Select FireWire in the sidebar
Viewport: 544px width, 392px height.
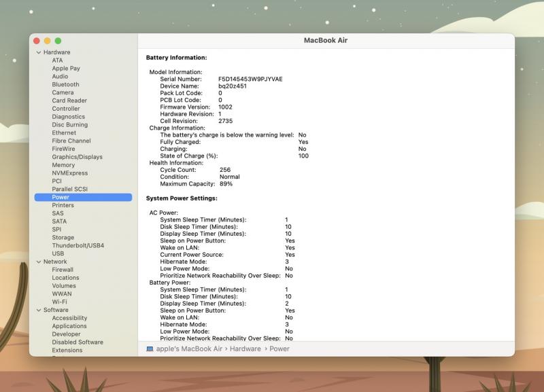63,149
